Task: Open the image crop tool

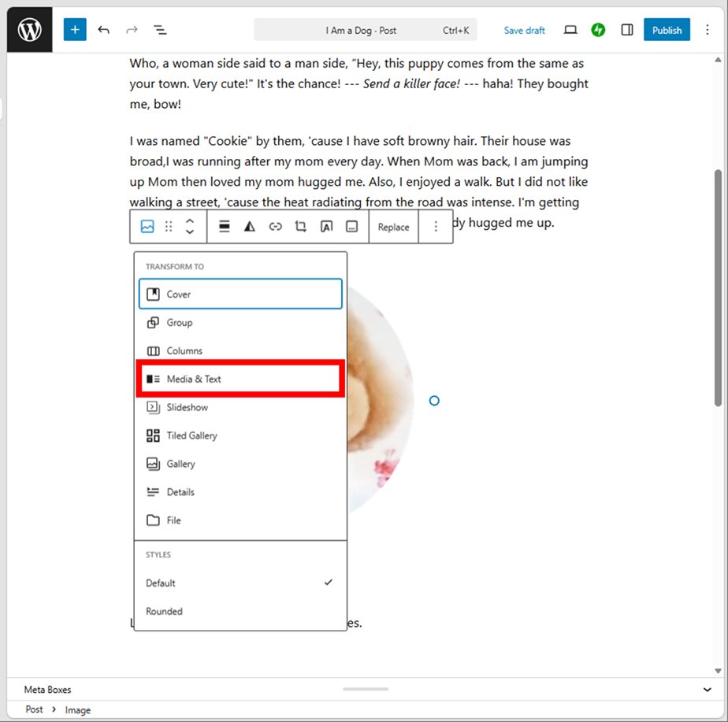Action: coord(300,227)
